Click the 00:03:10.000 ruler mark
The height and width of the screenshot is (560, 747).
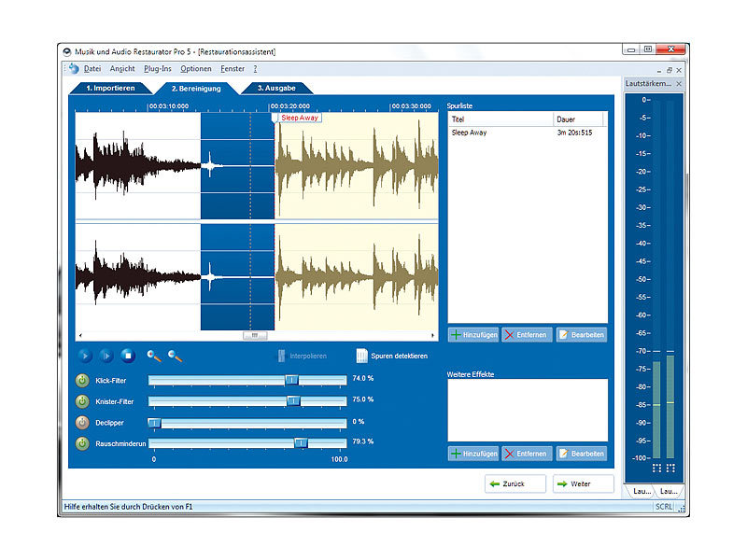169,105
